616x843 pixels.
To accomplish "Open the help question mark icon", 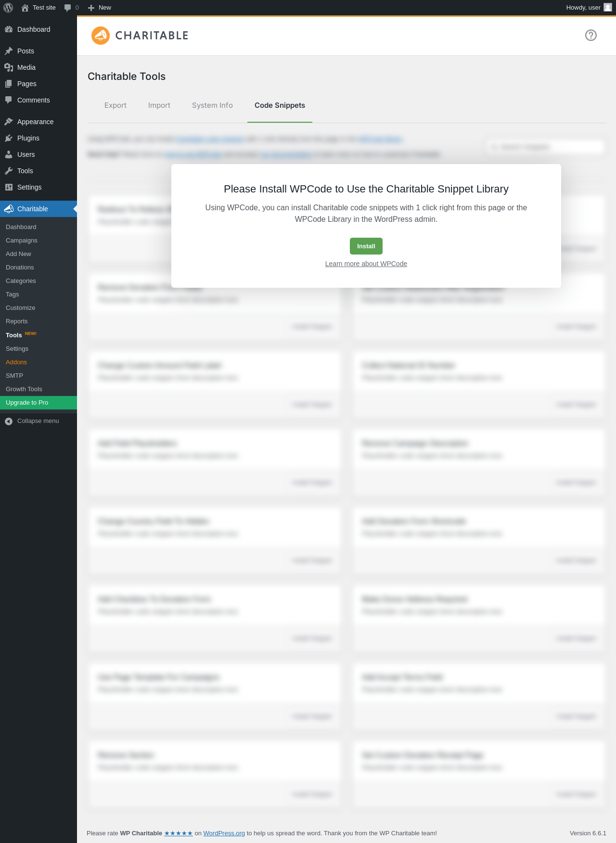I will [591, 35].
